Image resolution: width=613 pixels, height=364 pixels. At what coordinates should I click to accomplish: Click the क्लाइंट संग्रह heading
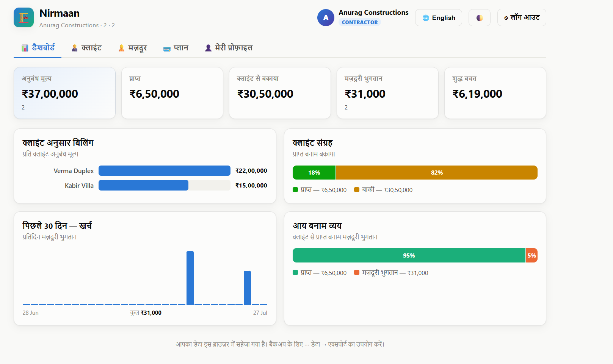point(313,143)
